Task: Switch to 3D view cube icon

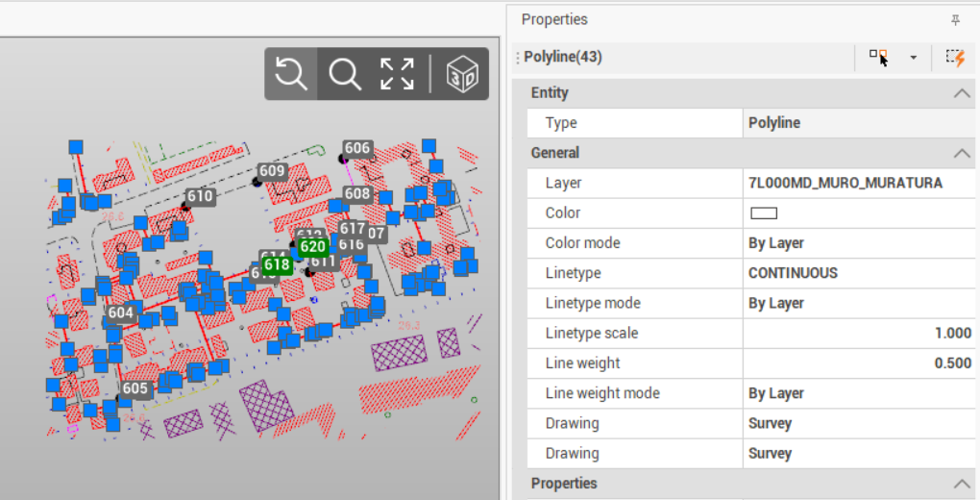Action: (x=463, y=74)
